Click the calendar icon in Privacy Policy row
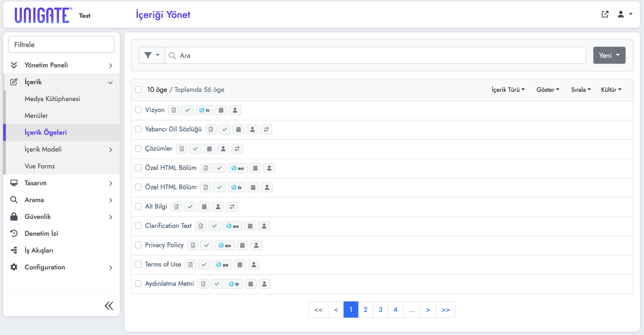Viewport: 644px width, 335px height. 242,245
